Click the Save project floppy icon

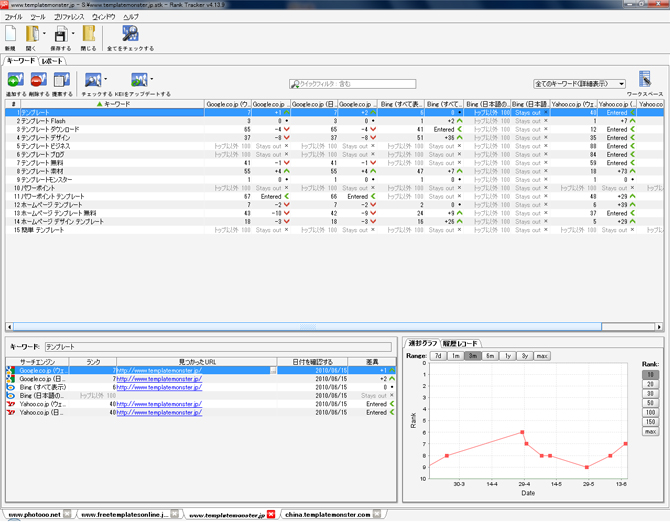click(x=61, y=34)
